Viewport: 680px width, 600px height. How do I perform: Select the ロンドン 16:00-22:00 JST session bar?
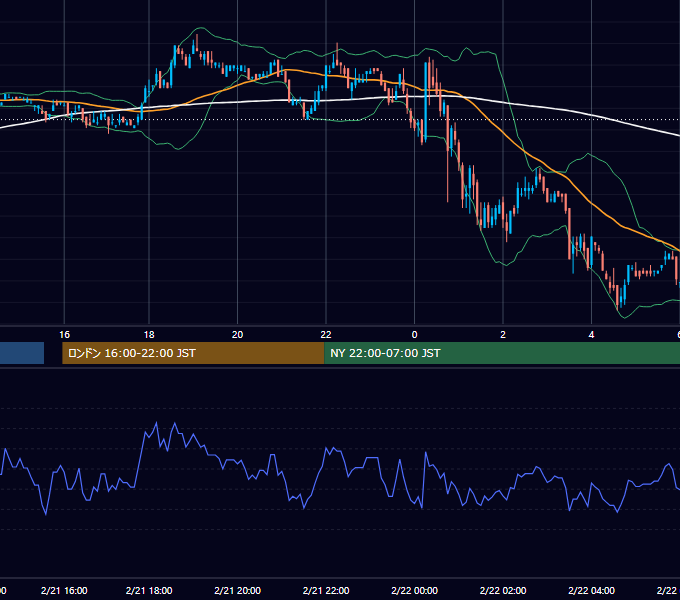[x=193, y=353]
